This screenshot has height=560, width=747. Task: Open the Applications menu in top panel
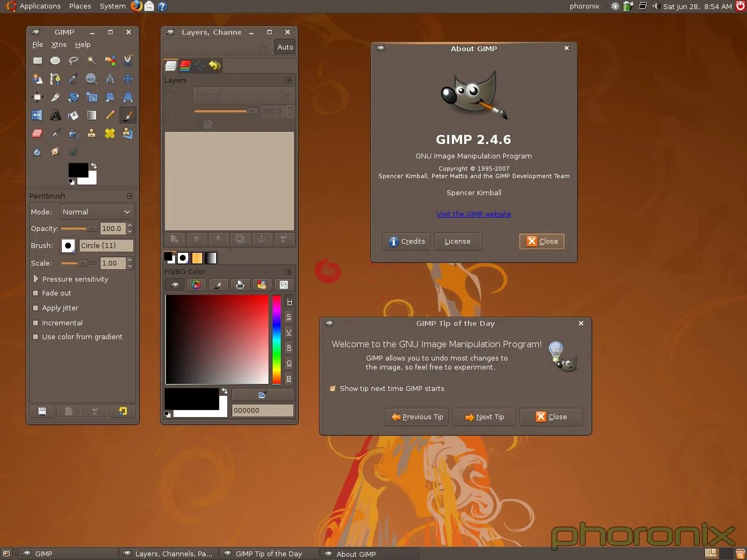39,6
